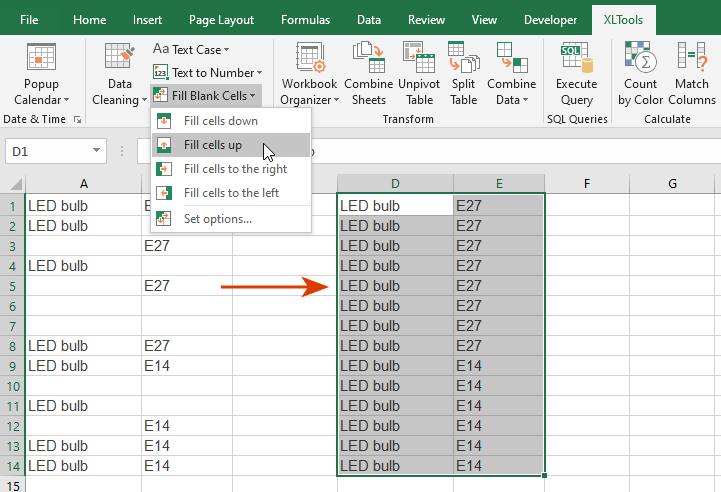The height and width of the screenshot is (492, 721).
Task: Expand the Text to Number dropdown arrow
Action: (259, 73)
